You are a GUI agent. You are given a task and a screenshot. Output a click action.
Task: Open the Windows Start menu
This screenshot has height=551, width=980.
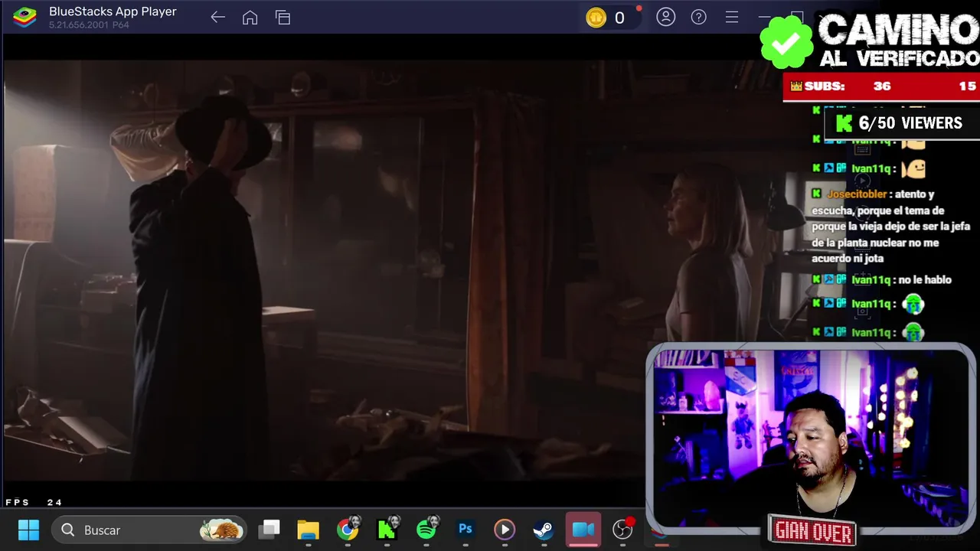[28, 530]
